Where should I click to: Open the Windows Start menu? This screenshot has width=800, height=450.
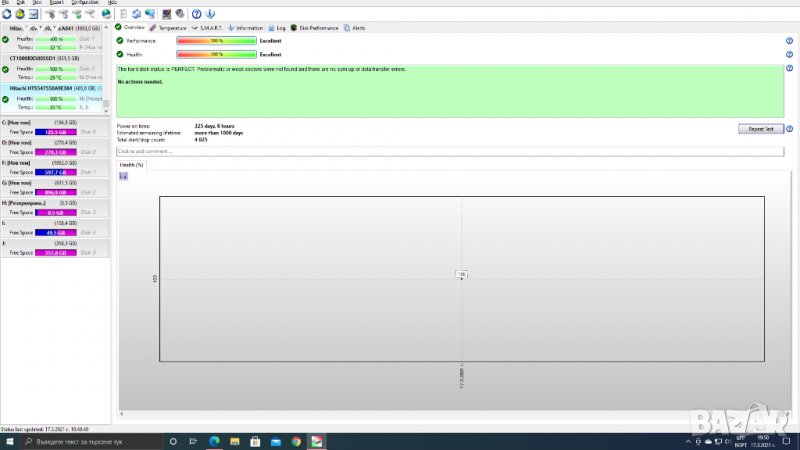tap(9, 441)
